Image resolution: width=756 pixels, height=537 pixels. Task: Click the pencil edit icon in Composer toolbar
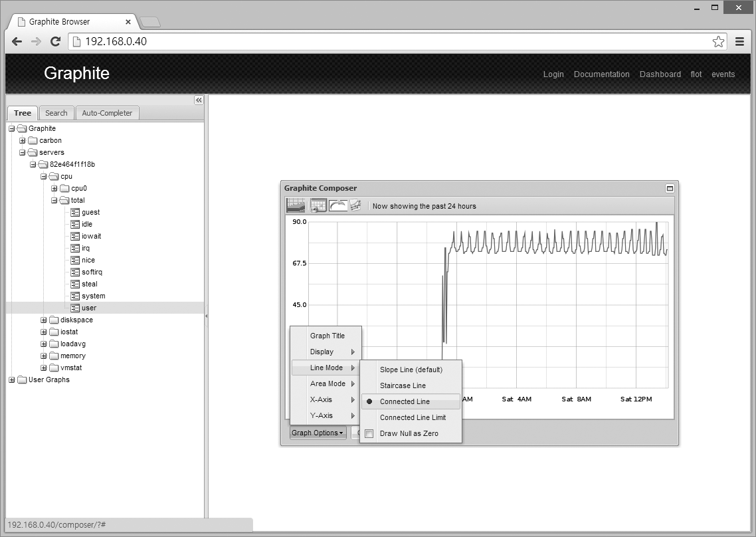[x=355, y=205]
